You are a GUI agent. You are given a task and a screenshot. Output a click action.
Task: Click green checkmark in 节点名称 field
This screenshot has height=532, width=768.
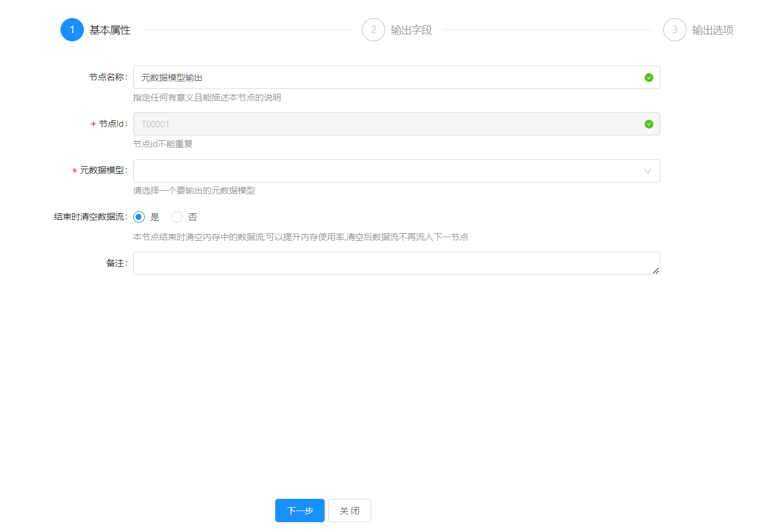point(649,77)
